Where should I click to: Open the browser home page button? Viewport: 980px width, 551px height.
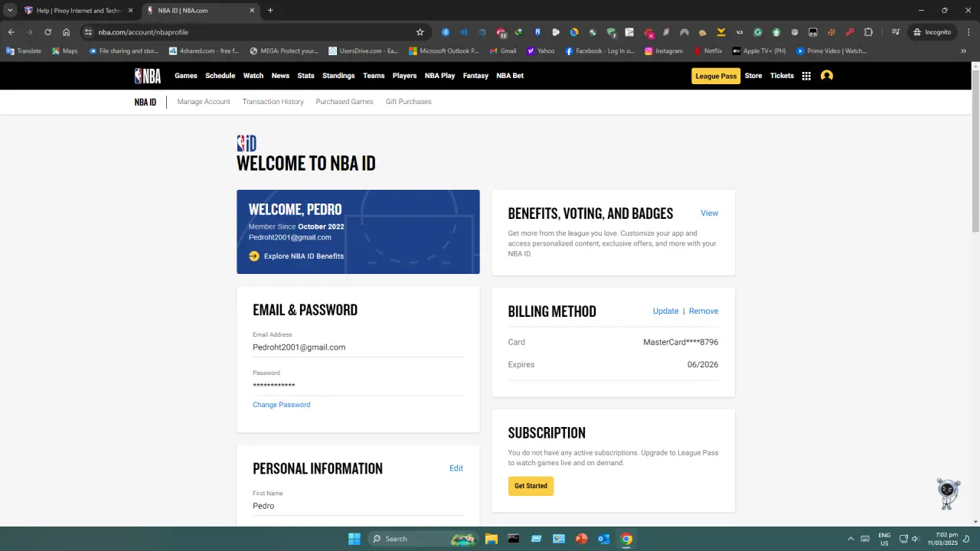click(x=67, y=32)
